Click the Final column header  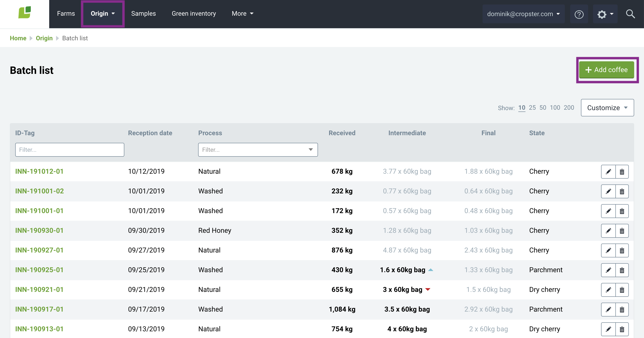click(488, 133)
